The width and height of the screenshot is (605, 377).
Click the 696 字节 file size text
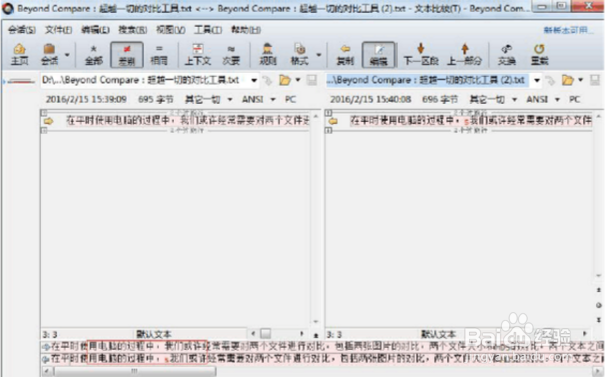440,100
